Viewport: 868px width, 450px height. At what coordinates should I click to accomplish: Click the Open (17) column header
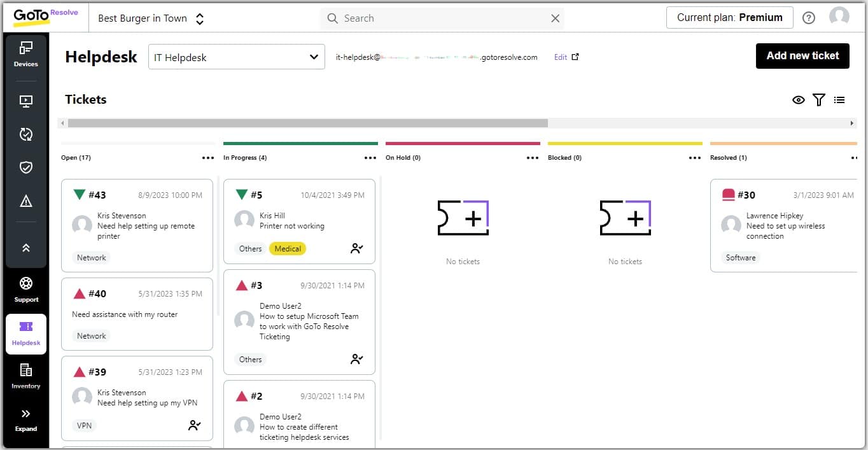[76, 158]
